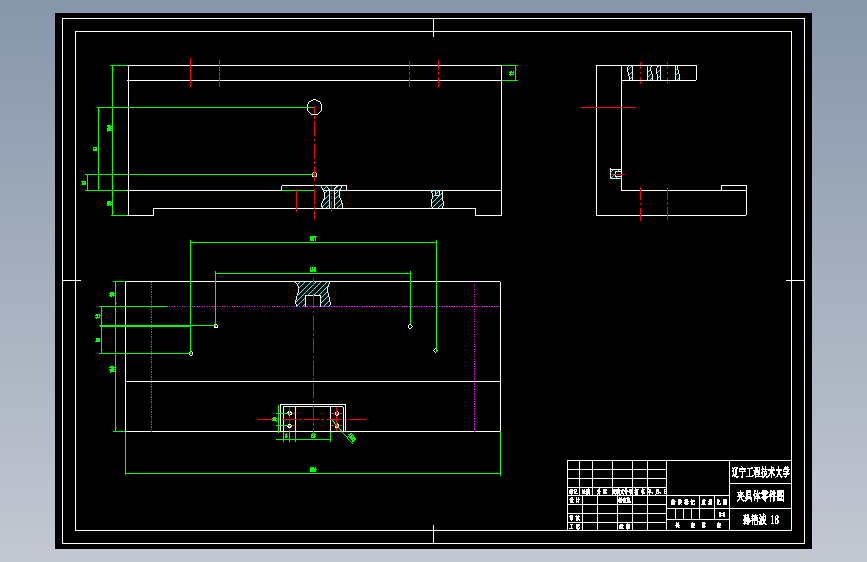Click the bottom dimension text of the plan view
Viewport: 867px width, 562px height.
pos(313,470)
